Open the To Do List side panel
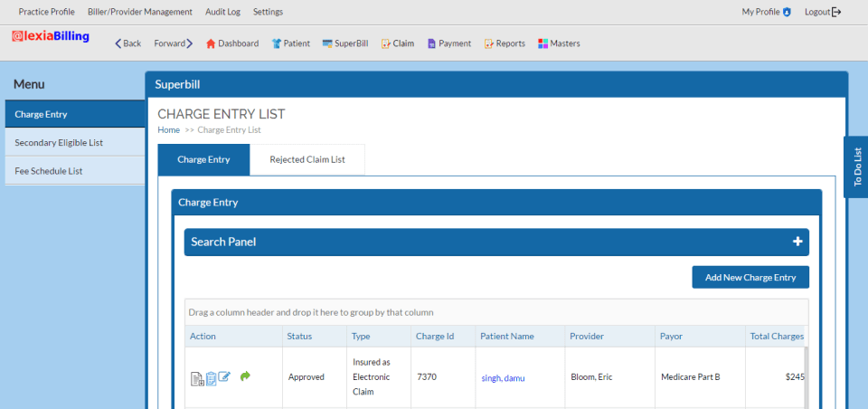868x409 pixels. coord(856,166)
